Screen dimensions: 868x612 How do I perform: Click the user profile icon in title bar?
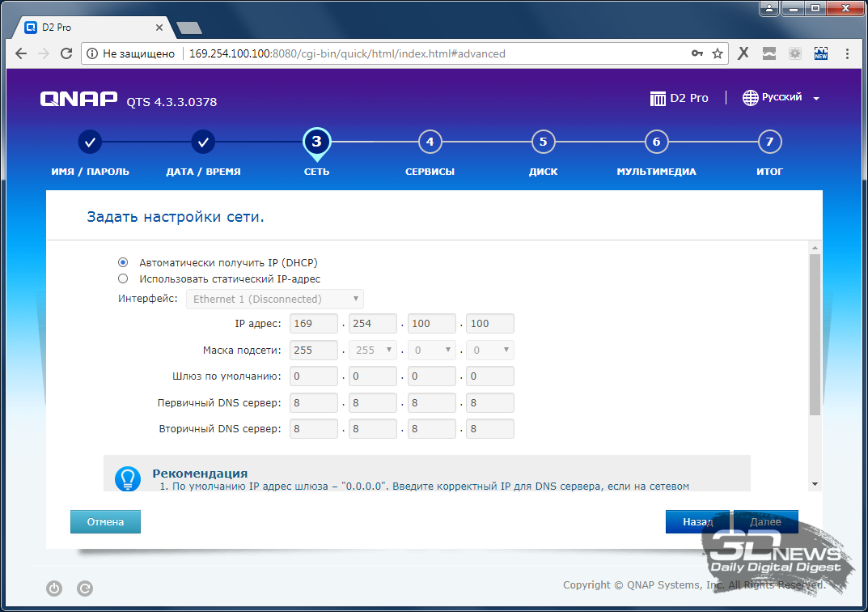click(x=769, y=8)
